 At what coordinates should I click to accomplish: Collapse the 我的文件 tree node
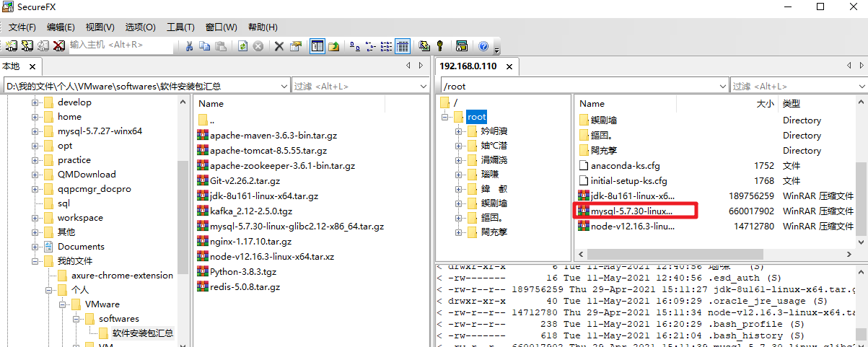35,261
